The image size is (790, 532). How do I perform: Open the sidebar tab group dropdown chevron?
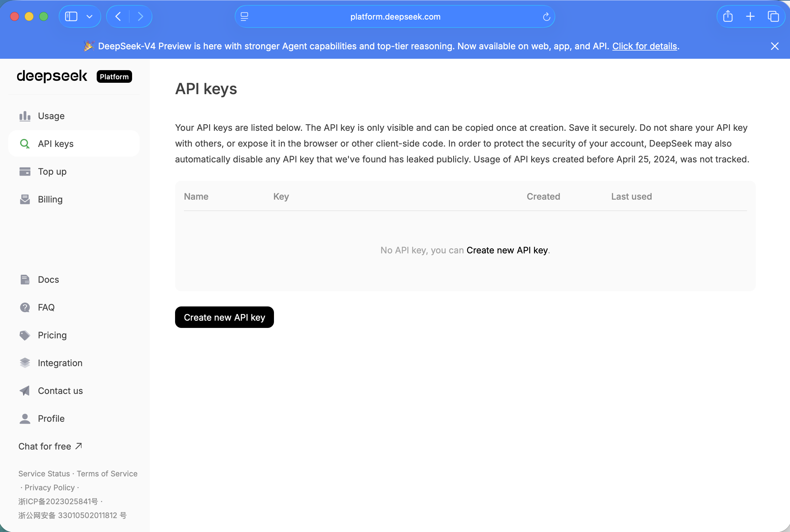[90, 17]
